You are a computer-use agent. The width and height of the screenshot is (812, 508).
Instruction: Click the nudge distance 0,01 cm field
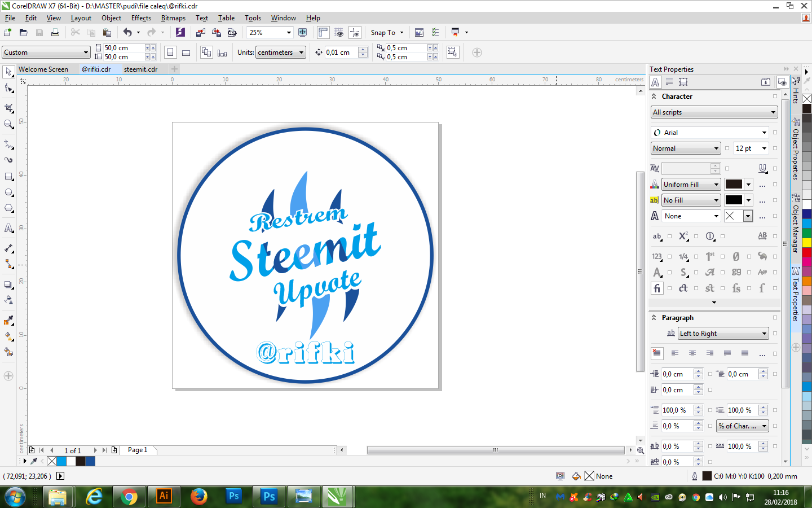341,52
